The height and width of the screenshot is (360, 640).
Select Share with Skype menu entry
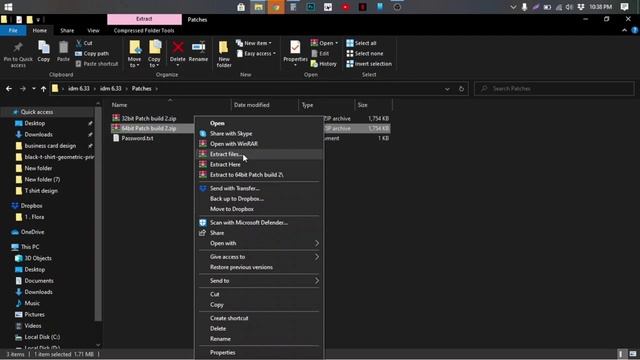coord(259,133)
